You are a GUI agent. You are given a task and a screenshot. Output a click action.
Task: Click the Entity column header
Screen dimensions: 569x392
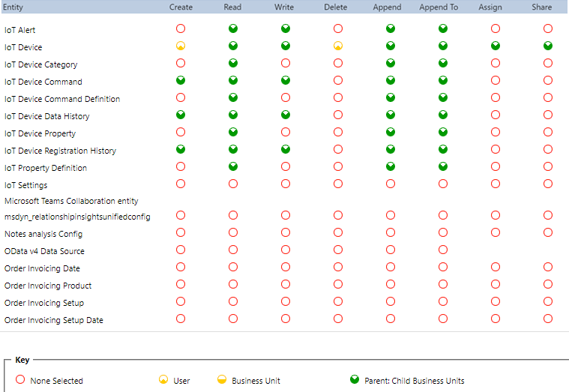tap(13, 7)
